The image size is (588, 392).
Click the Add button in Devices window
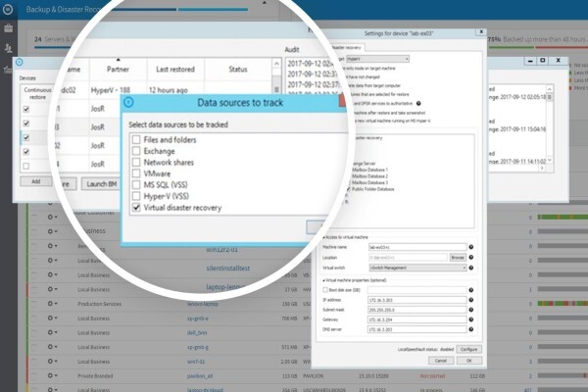(x=36, y=181)
